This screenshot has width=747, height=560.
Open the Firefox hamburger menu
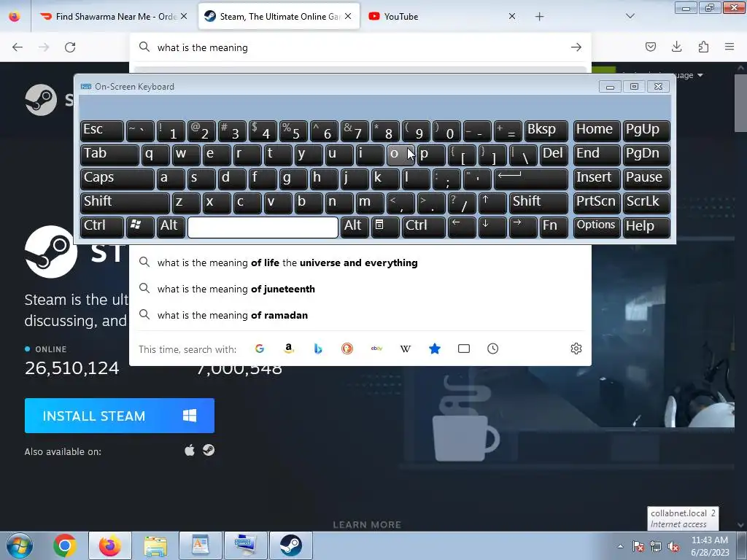click(729, 47)
